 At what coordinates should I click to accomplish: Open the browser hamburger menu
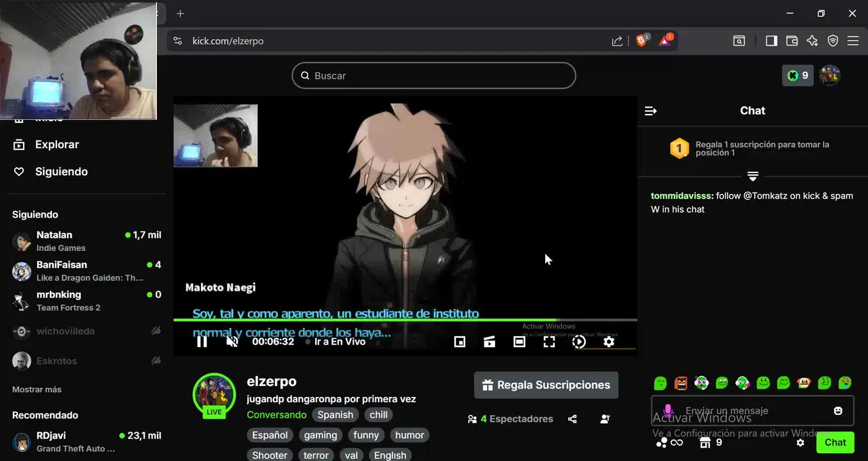pos(853,41)
